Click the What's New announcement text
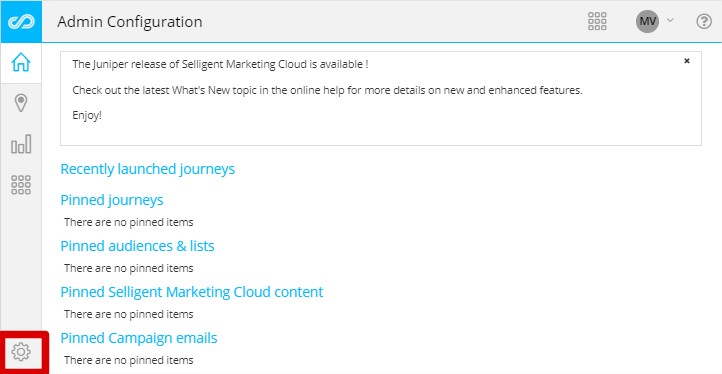 click(327, 90)
